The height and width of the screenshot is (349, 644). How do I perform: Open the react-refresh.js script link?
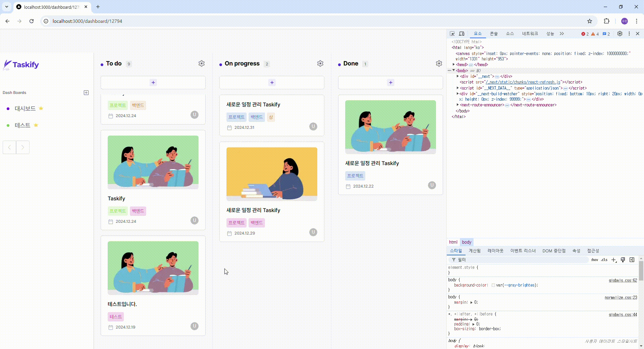pos(523,82)
